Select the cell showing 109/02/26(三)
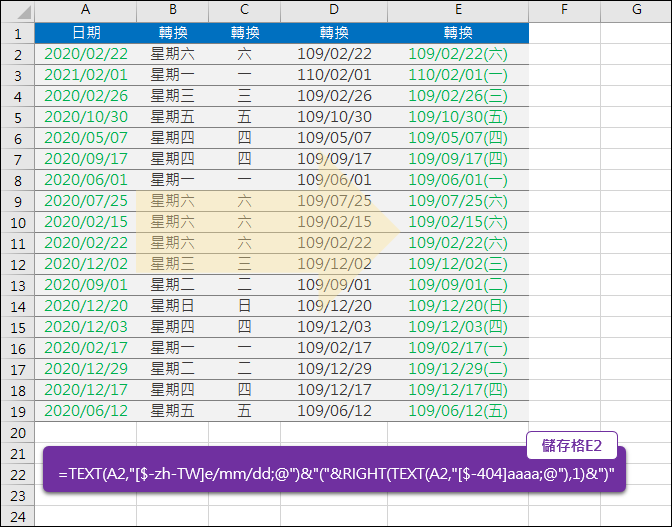 point(458,96)
